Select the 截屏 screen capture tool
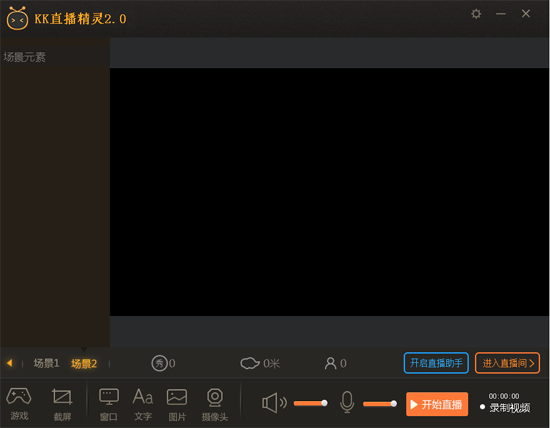The height and width of the screenshot is (428, 550). [x=62, y=404]
